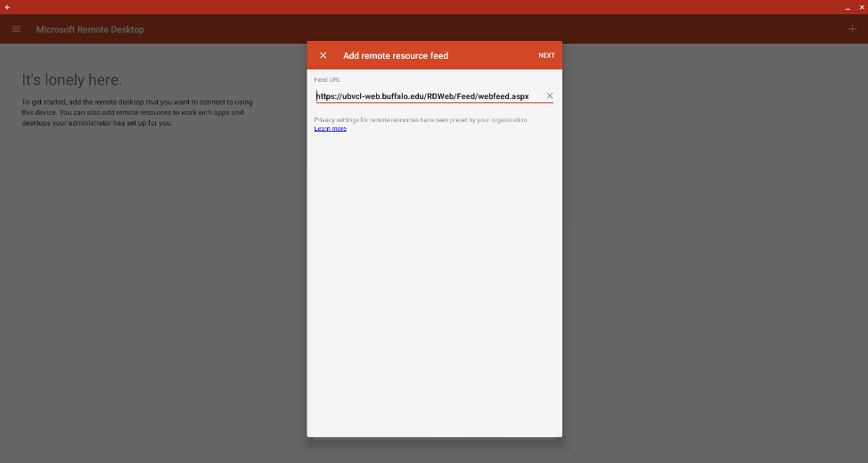Click the back arrow in the title bar
This screenshot has height=463, width=868.
tap(7, 7)
